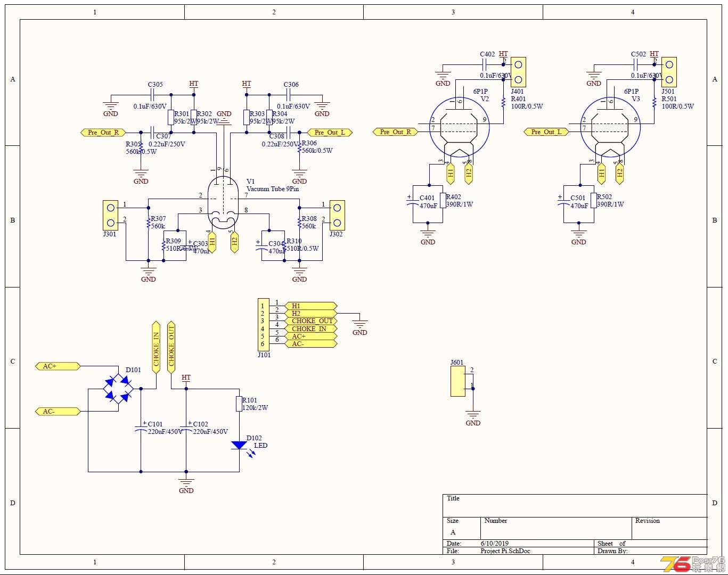
Task: Select the 'C303' designator label
Action: point(200,244)
